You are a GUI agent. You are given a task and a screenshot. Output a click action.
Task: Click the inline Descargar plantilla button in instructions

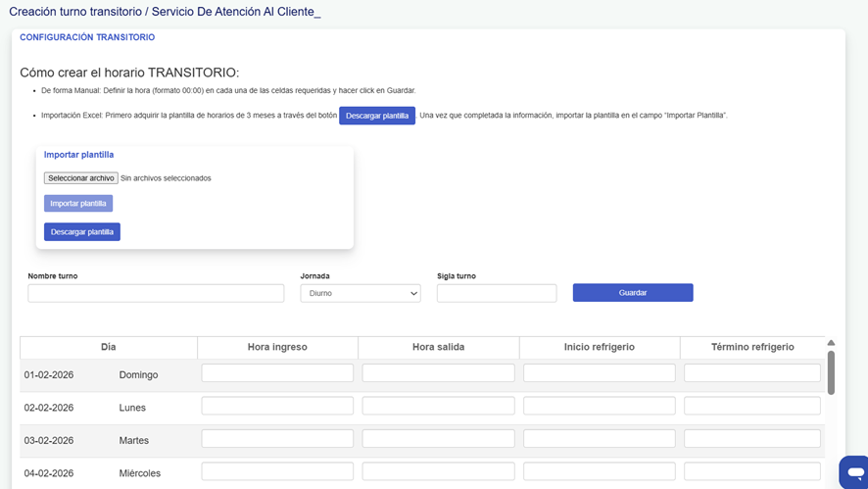(377, 116)
